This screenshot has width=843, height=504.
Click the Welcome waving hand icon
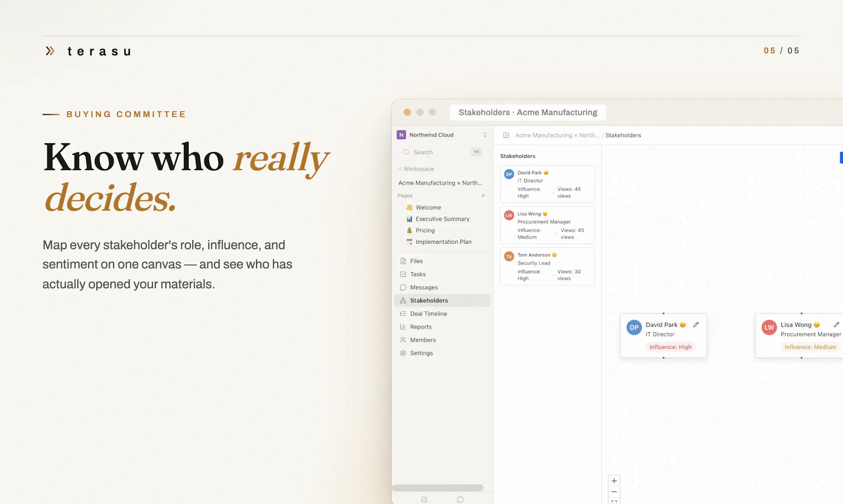[x=409, y=207]
